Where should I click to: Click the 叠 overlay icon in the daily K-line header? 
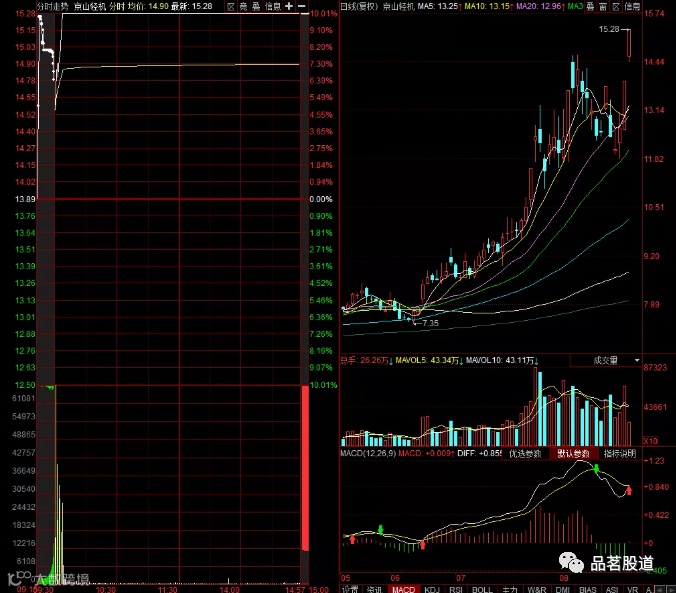point(590,6)
